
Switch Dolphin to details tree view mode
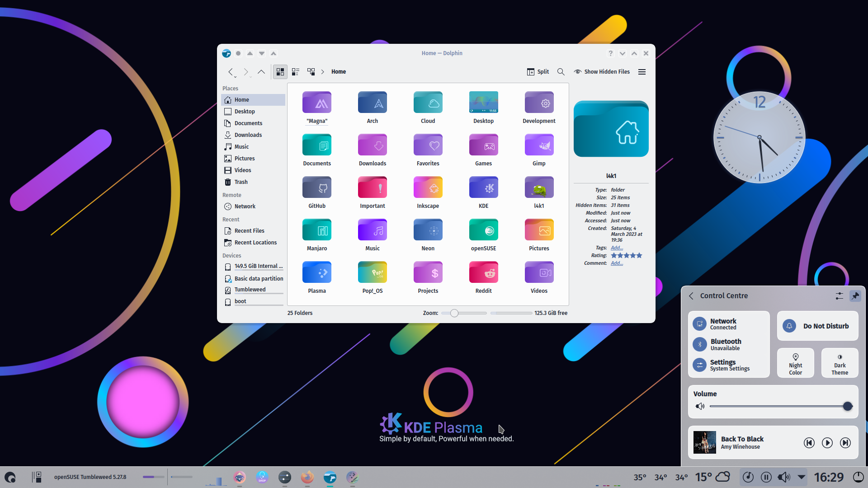(x=311, y=72)
